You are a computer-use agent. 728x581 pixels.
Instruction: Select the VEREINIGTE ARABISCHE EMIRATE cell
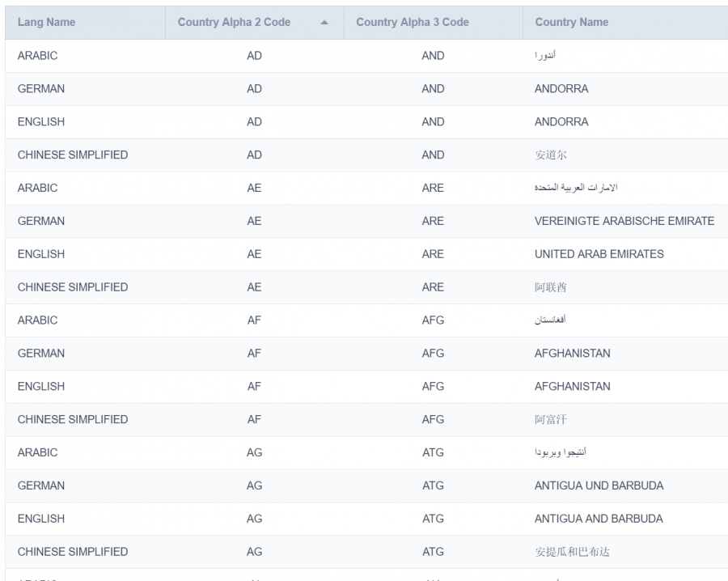click(x=624, y=221)
